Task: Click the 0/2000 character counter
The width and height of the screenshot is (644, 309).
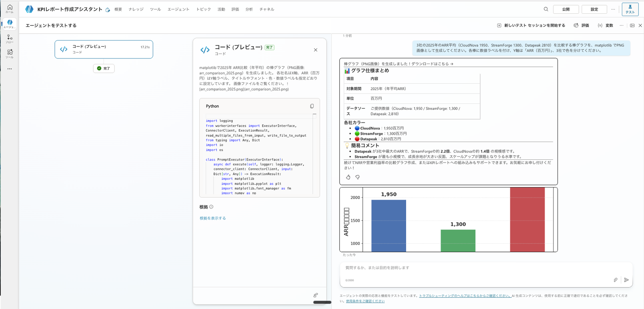Action: pyautogui.click(x=350, y=280)
